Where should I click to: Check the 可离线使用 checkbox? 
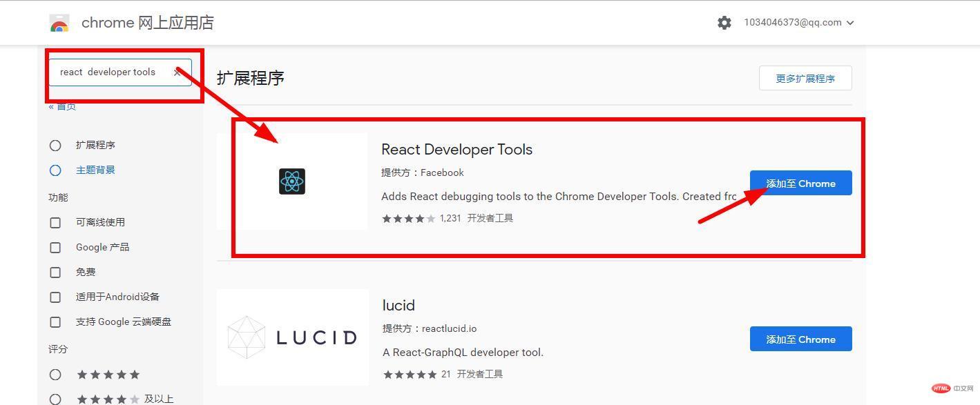[55, 223]
